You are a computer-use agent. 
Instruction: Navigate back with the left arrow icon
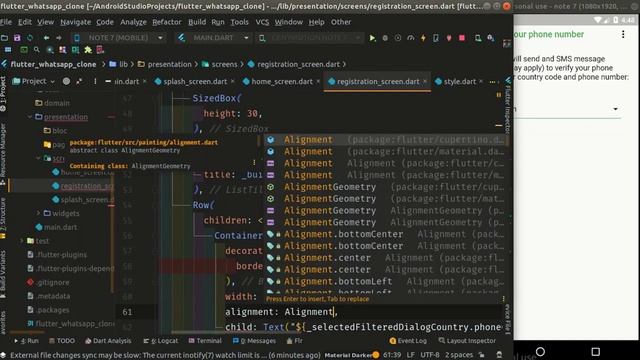(x=46, y=38)
